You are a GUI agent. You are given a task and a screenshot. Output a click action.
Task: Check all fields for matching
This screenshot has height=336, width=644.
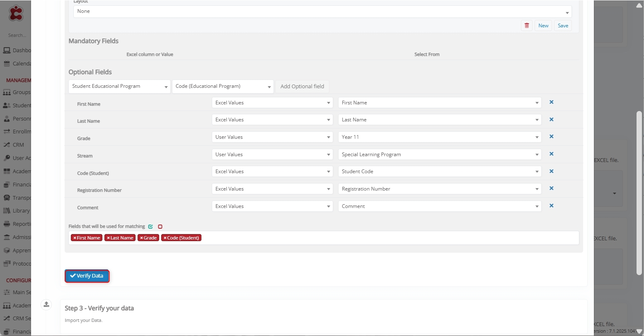click(150, 227)
